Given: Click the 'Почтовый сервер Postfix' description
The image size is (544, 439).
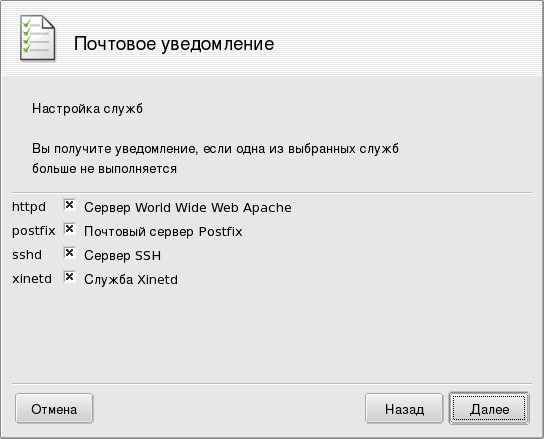Looking at the screenshot, I should tap(163, 231).
